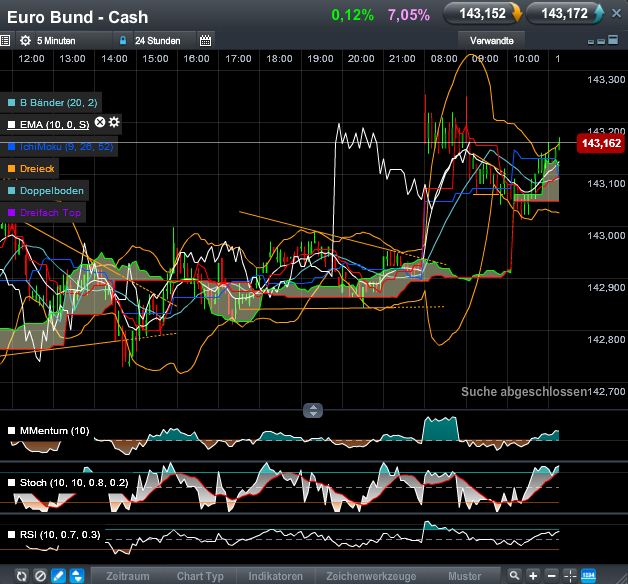Image resolution: width=628 pixels, height=584 pixels.
Task: Click the RSI (10, 0.7, 0.3) label
Action: (x=60, y=535)
